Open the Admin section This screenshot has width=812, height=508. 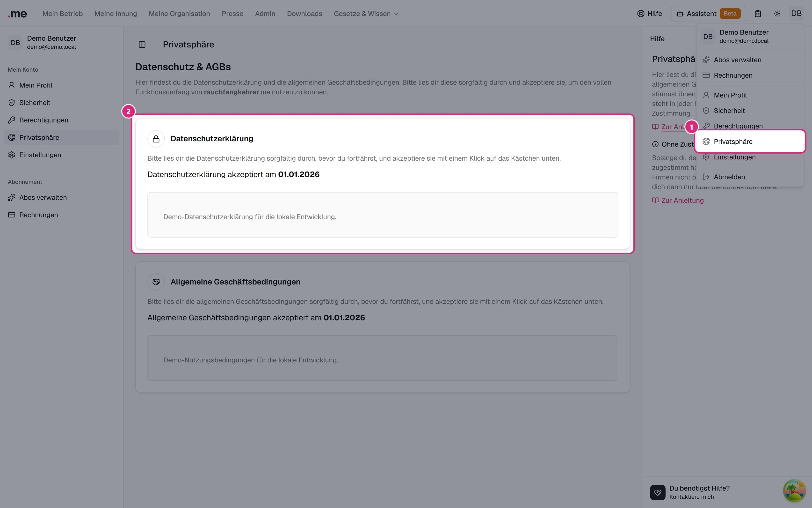tap(265, 14)
